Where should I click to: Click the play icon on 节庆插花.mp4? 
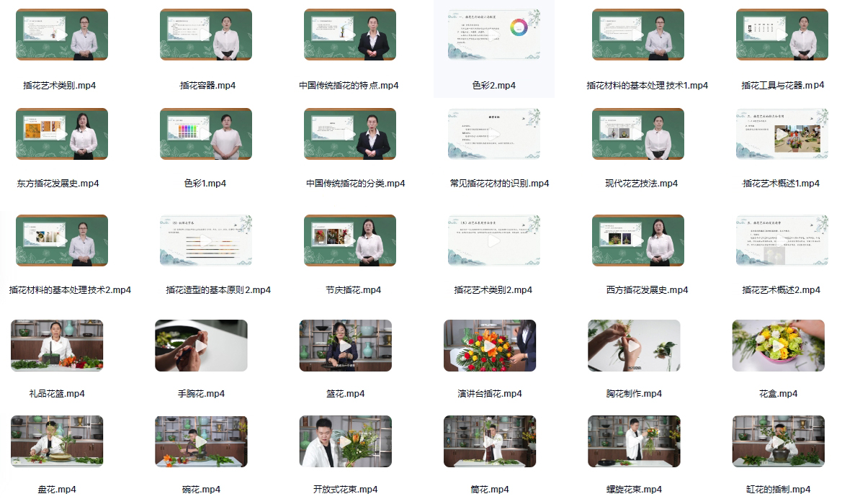(350, 240)
